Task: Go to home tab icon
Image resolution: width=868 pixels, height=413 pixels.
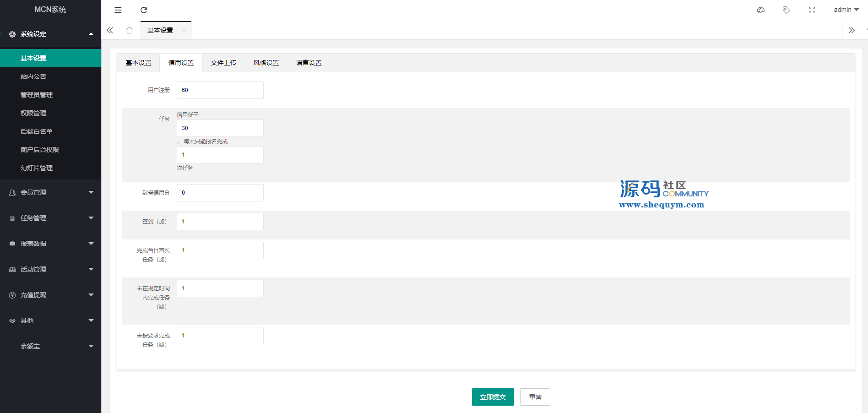Action: [130, 30]
